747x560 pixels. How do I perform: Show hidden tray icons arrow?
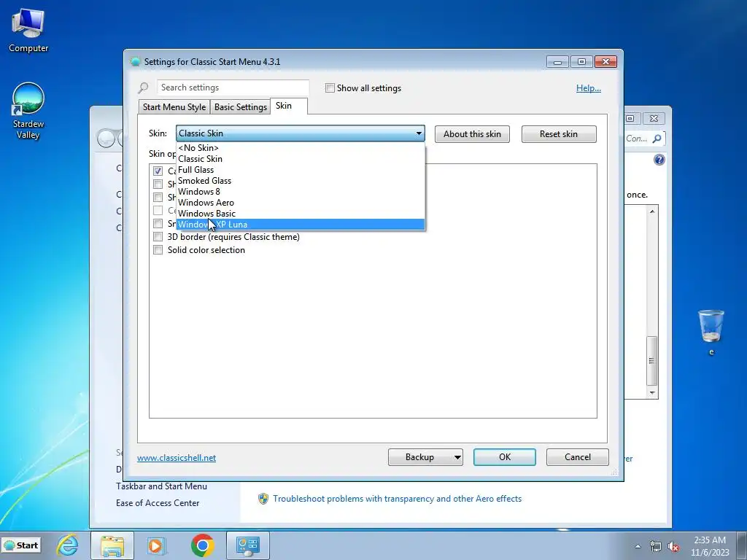click(638, 545)
